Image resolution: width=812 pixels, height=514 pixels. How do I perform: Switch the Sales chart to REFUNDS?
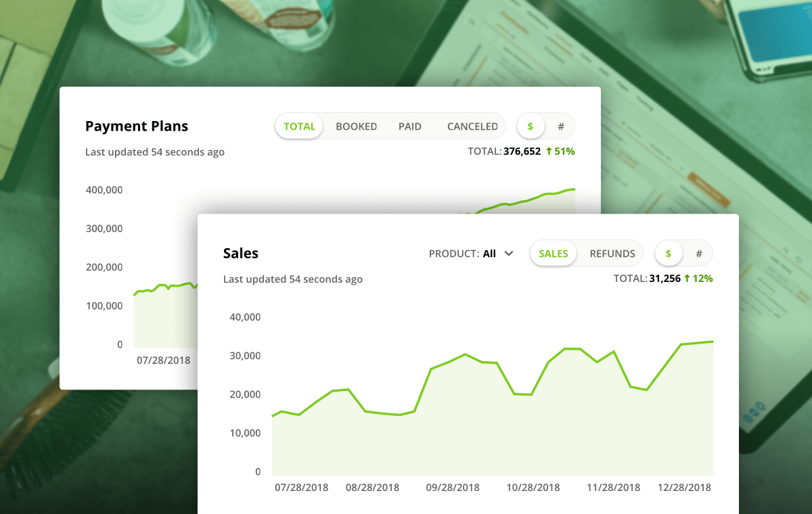click(x=612, y=254)
